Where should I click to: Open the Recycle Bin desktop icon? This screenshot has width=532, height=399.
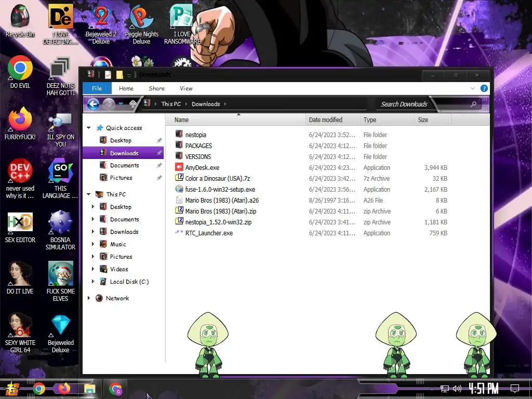(x=20, y=21)
